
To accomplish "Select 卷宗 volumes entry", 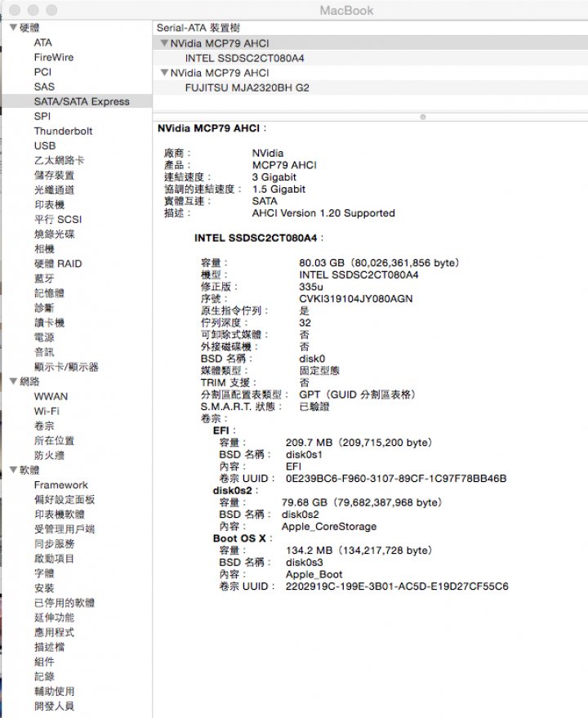I will coord(44,426).
